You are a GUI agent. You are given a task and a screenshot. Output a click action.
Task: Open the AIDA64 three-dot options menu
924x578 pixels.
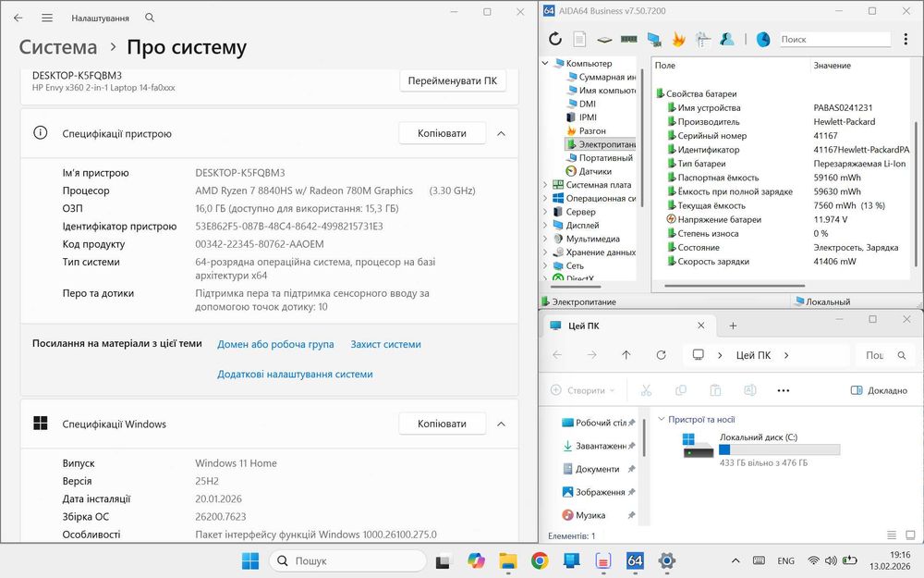(x=906, y=39)
